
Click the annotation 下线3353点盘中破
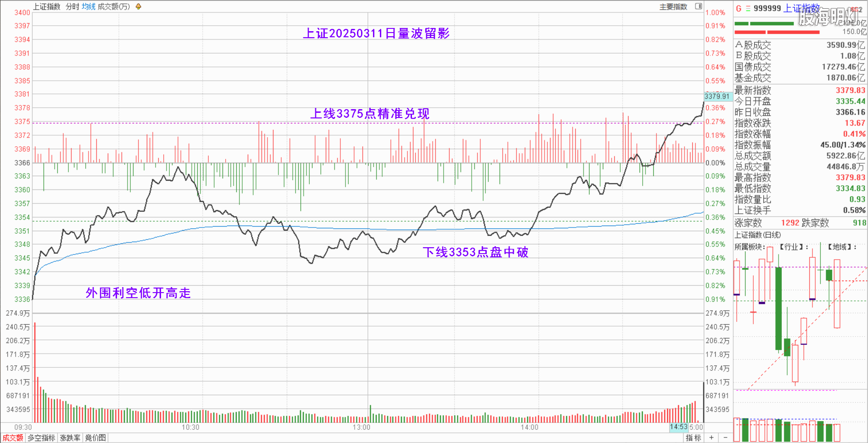click(x=475, y=252)
